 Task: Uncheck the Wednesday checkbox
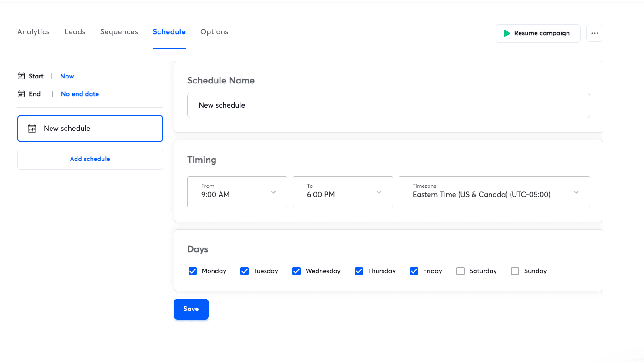tap(296, 271)
